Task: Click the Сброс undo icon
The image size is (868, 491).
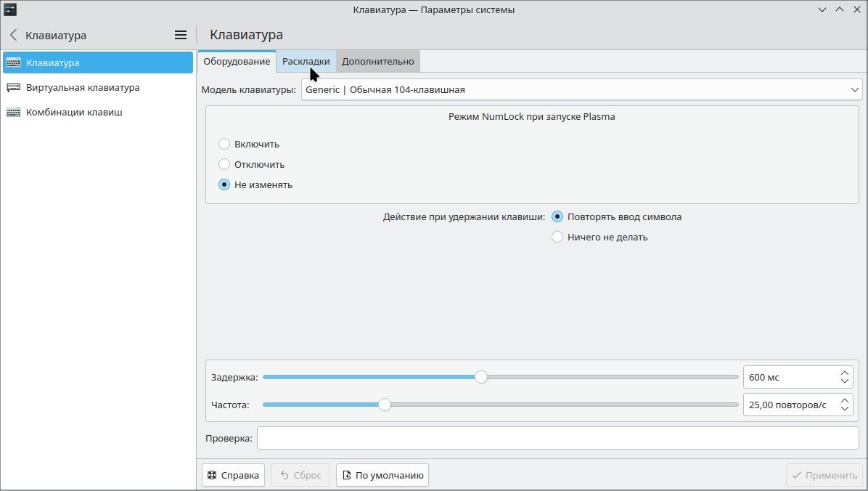Action: (285, 474)
